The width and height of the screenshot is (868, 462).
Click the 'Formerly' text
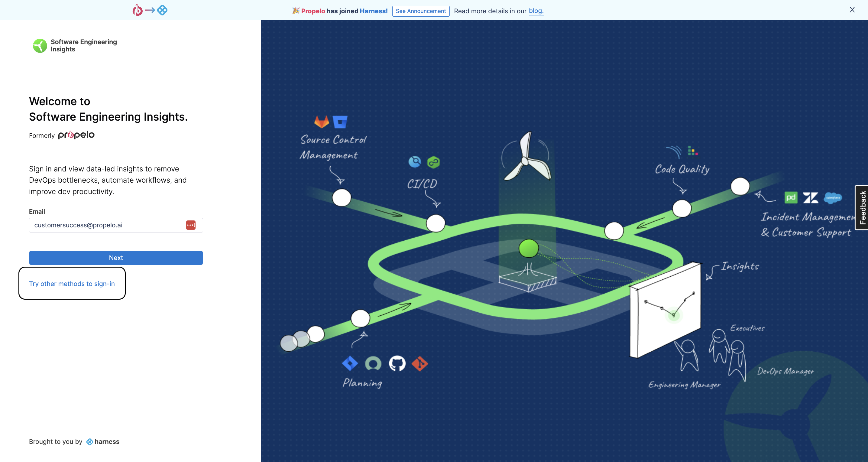[42, 135]
